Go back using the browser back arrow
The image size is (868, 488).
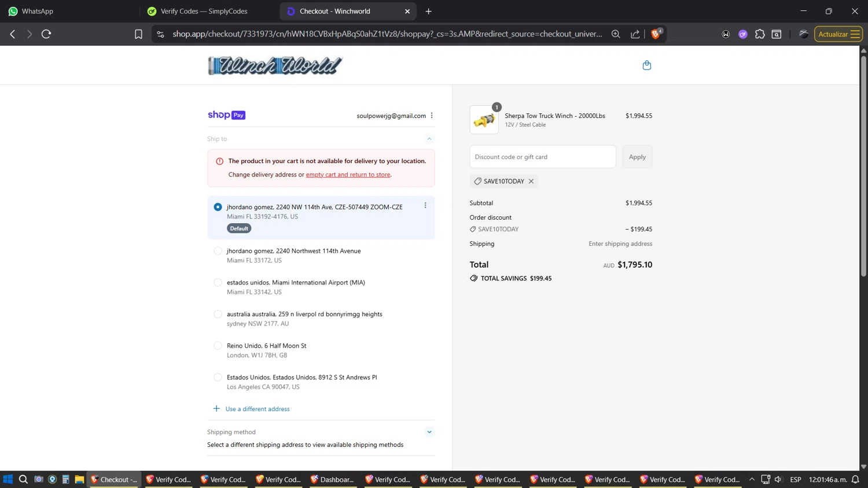point(13,34)
